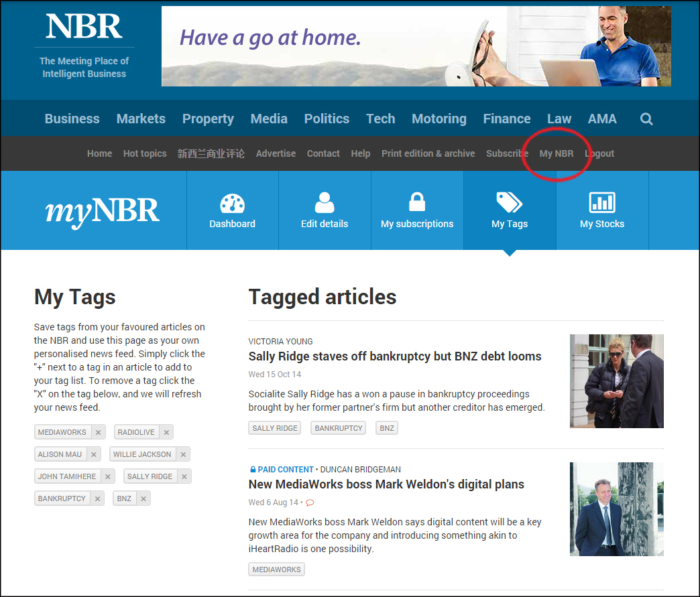700x597 pixels.
Task: Remove the BNZ tag with X
Action: (143, 499)
